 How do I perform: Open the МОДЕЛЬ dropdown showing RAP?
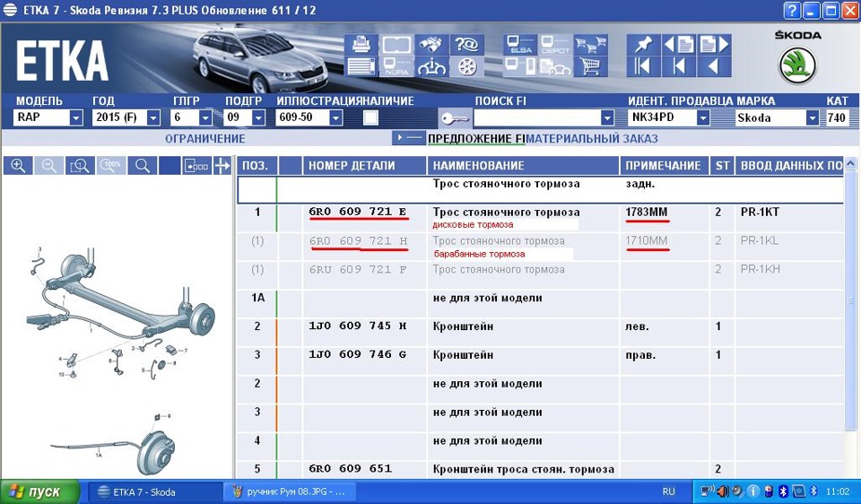[76, 117]
